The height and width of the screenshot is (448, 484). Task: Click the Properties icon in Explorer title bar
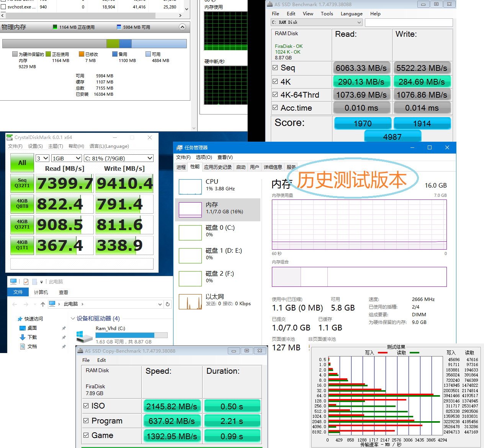(x=26, y=282)
